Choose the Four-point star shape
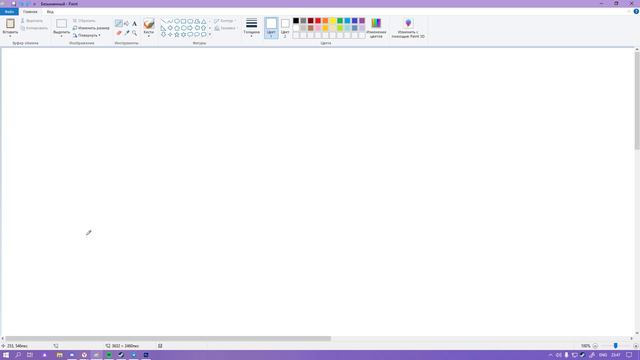Screen dimensions: 640x360 tap(170, 35)
